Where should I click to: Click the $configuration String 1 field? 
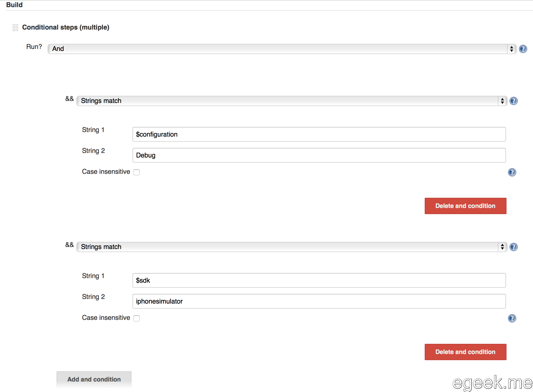319,134
